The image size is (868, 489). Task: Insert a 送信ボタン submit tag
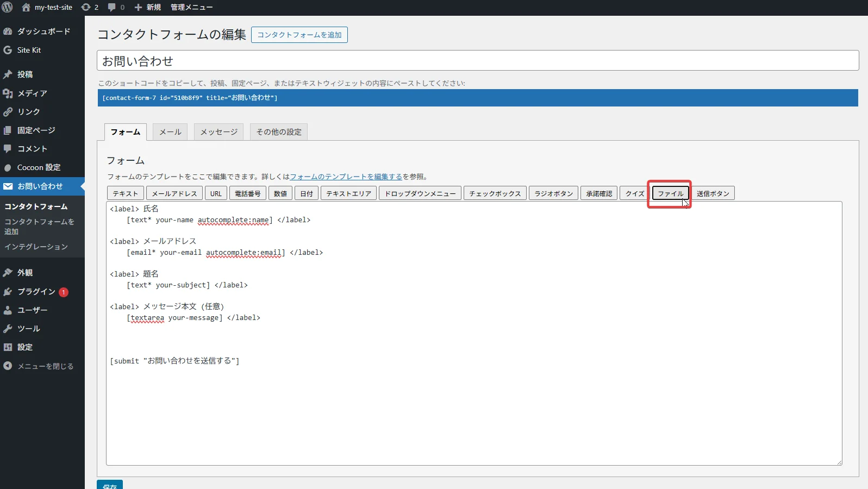713,193
